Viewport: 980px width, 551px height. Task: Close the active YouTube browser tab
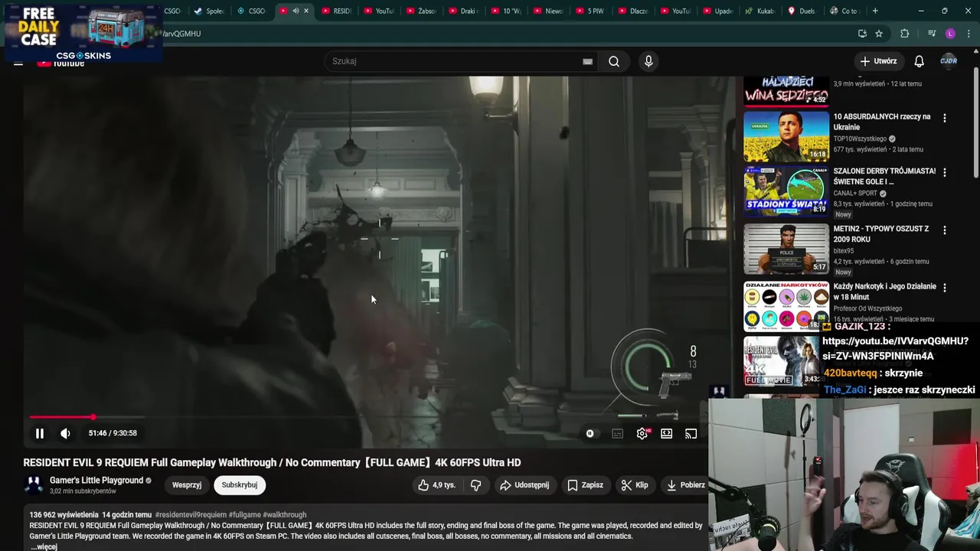coord(306,11)
